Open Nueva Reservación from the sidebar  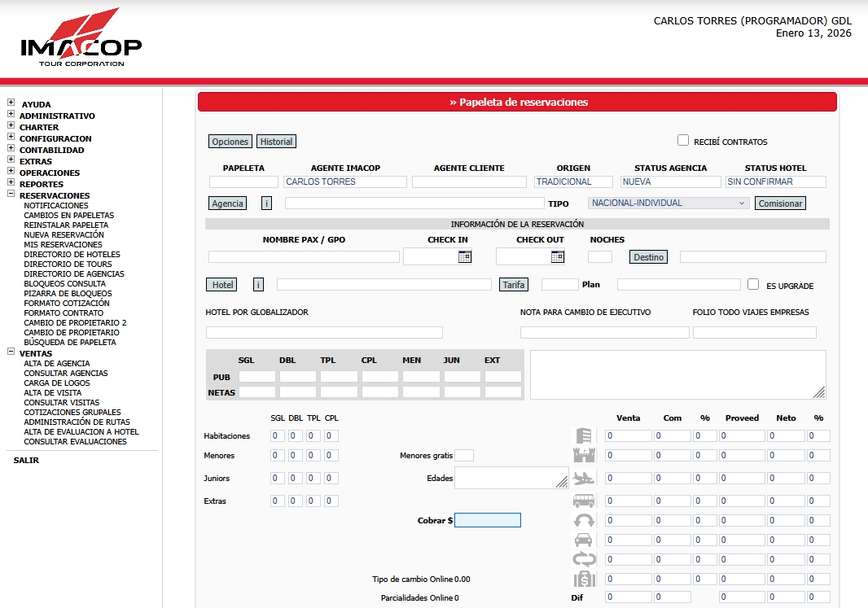pos(64,235)
